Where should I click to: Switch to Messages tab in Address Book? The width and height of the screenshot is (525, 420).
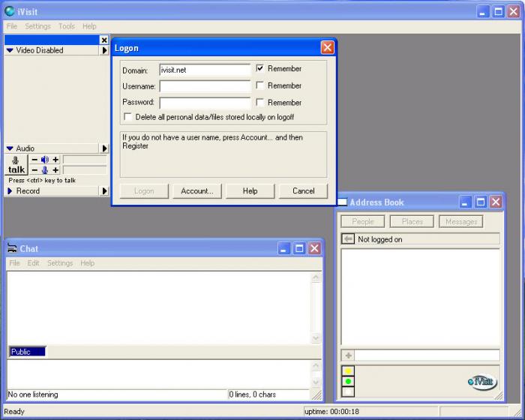pos(460,221)
